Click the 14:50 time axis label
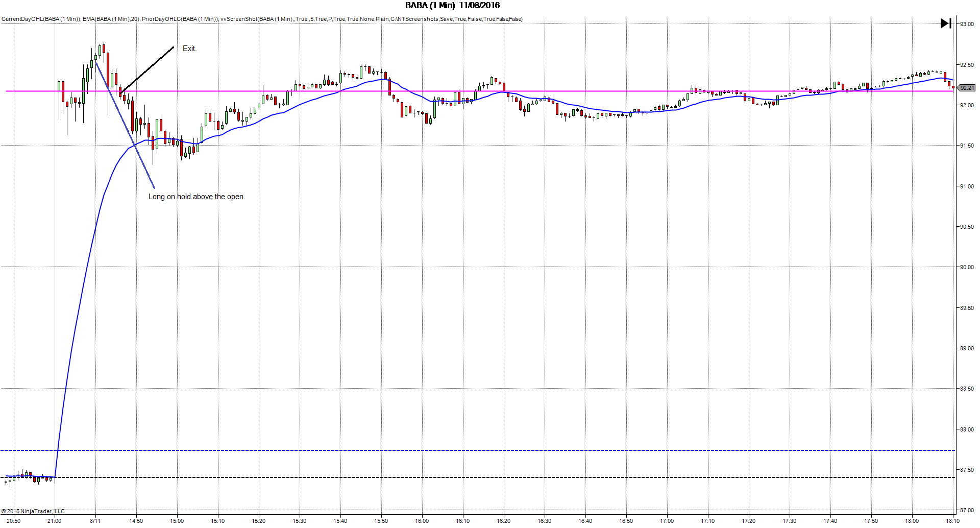Screen dimensions: 980x528 pyautogui.click(x=136, y=521)
